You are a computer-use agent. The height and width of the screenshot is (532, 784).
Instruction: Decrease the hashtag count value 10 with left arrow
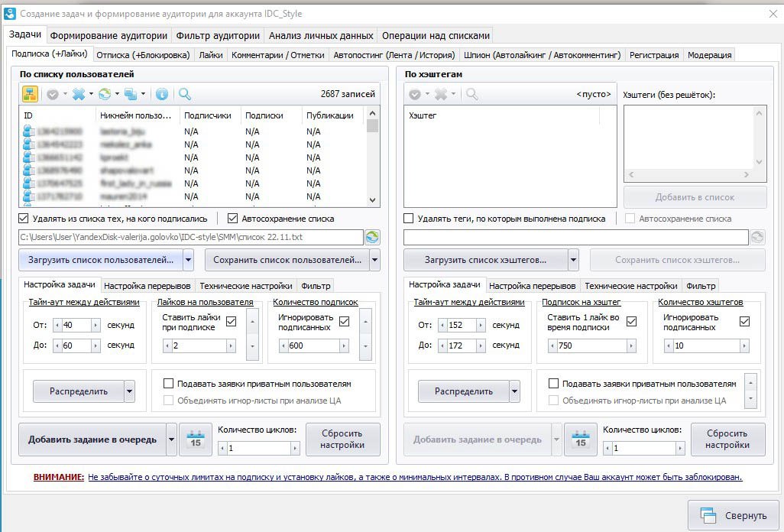(x=669, y=345)
